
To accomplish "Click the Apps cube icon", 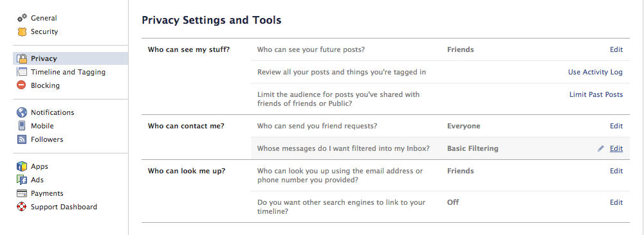I will coord(22,166).
